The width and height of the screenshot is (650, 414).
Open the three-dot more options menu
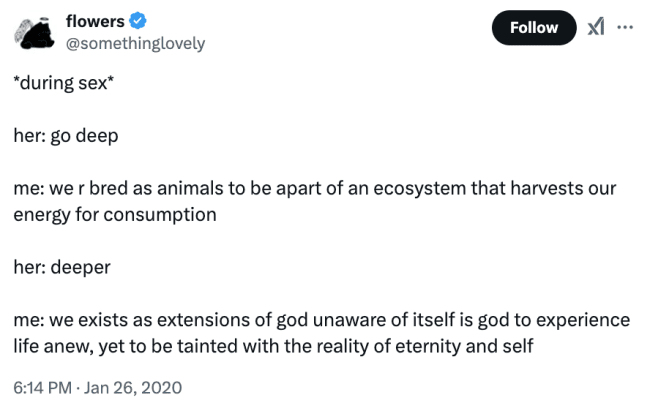(x=626, y=27)
